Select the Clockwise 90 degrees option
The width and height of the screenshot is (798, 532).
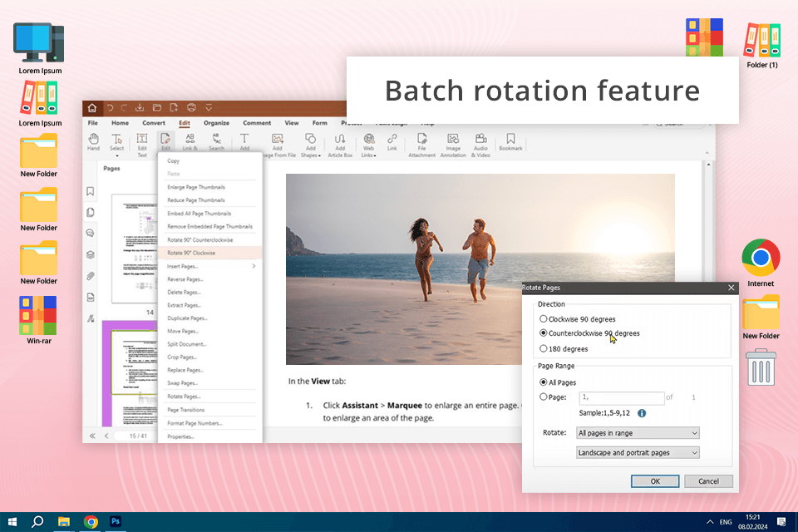(544, 318)
